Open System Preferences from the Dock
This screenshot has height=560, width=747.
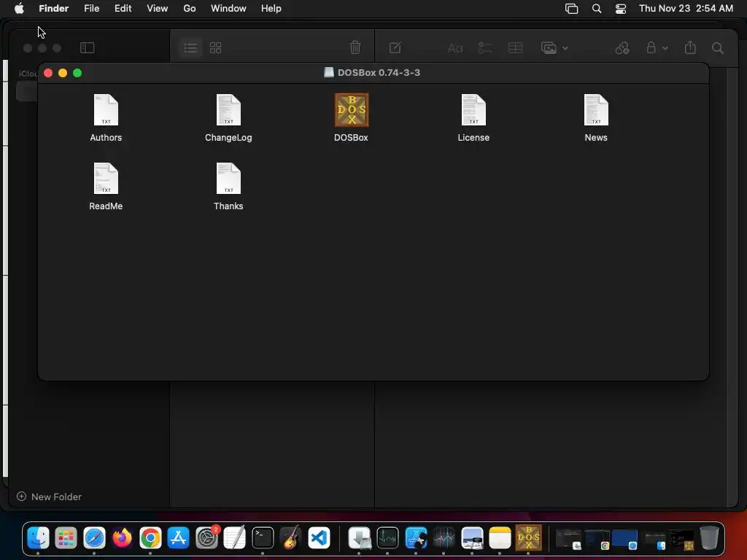(206, 538)
